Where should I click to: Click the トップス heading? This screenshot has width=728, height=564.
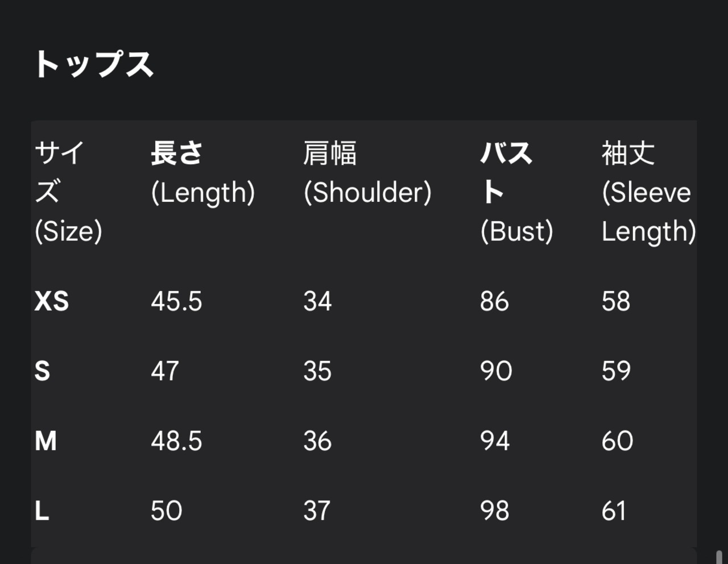point(94,64)
